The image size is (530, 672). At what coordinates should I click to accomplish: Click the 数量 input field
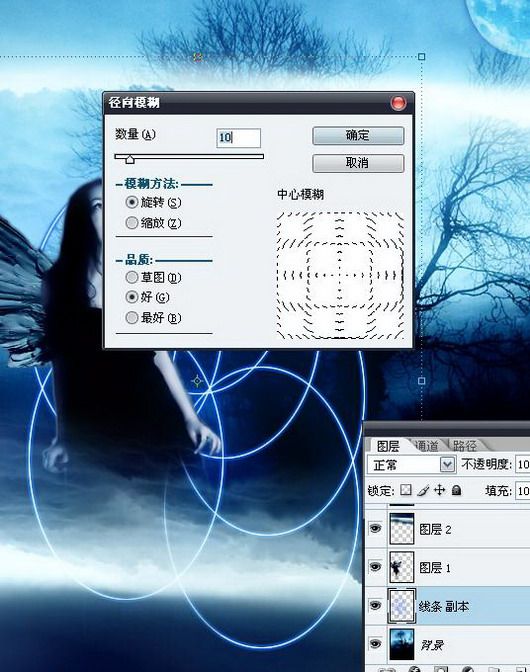[x=238, y=138]
